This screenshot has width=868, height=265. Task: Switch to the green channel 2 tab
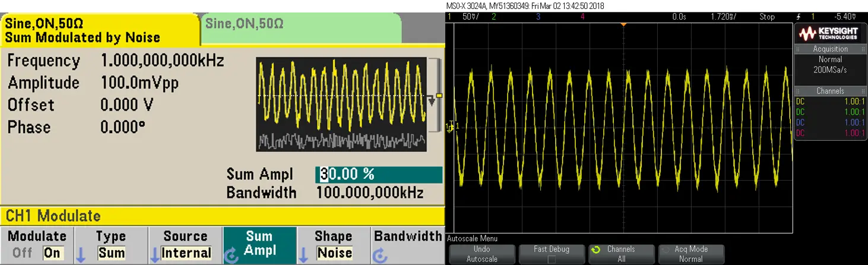301,25
